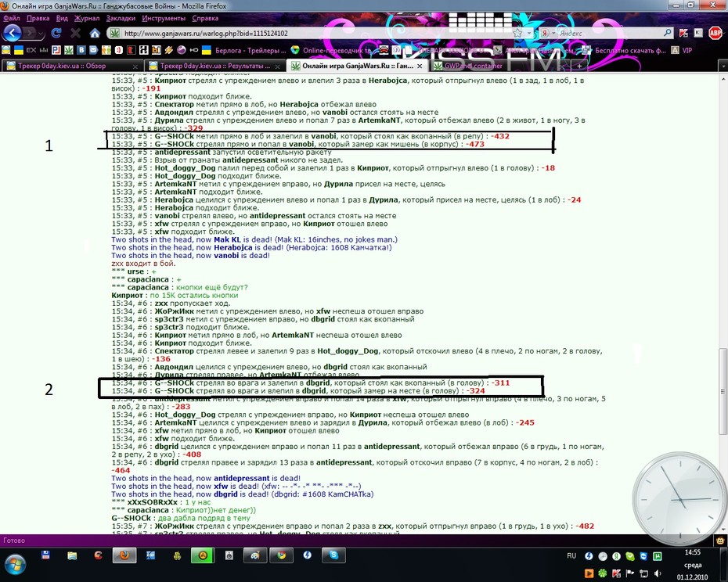This screenshot has height=582, width=728.
Task: Open the list all tabs dropdown
Action: tap(723, 66)
